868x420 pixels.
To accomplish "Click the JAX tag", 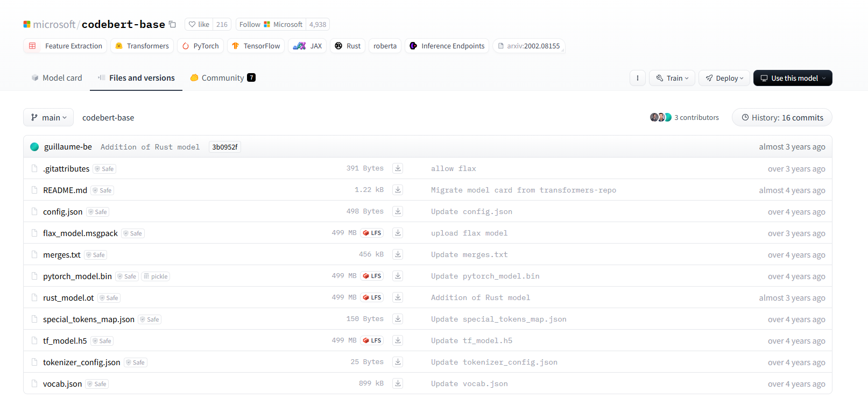I will [307, 46].
